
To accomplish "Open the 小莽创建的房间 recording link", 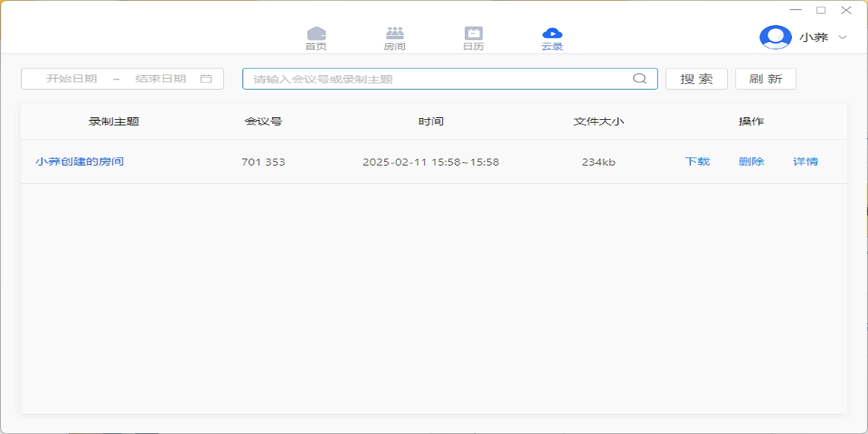I will [x=80, y=161].
